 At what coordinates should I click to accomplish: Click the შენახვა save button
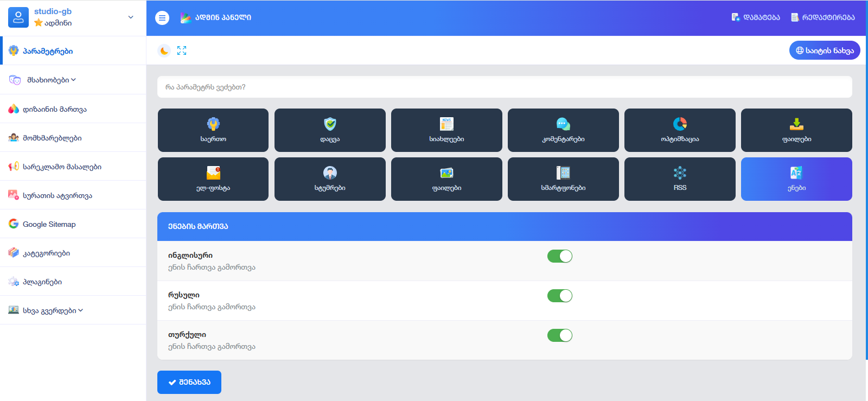pyautogui.click(x=189, y=382)
